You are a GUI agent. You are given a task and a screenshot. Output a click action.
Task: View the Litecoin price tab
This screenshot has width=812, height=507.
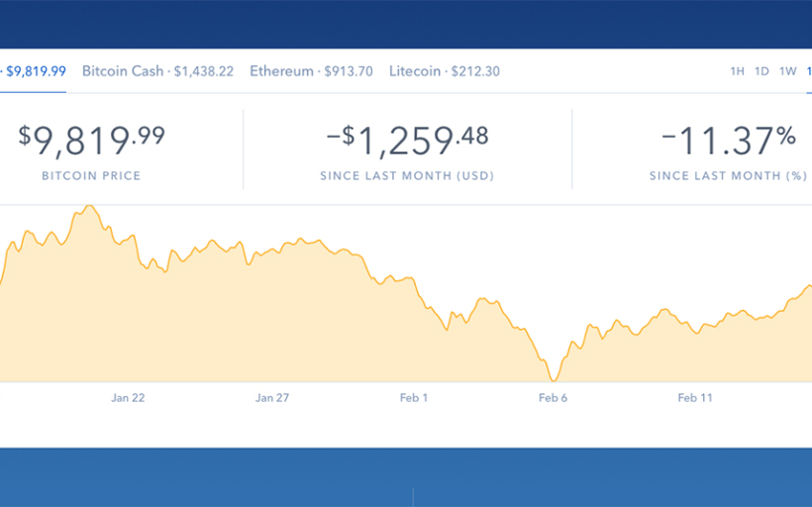pos(445,71)
